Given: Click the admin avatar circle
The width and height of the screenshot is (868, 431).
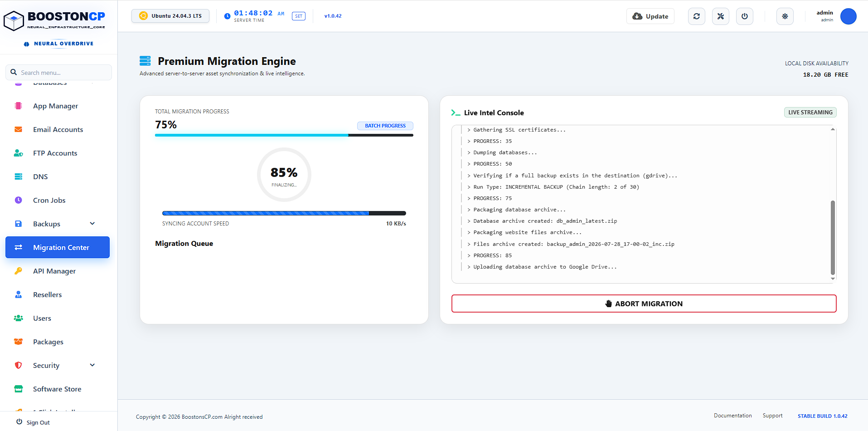Looking at the screenshot, I should pyautogui.click(x=849, y=16).
